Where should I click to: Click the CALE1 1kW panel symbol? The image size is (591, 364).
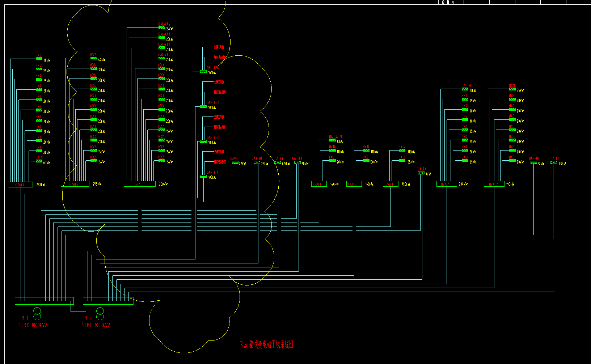421,173
